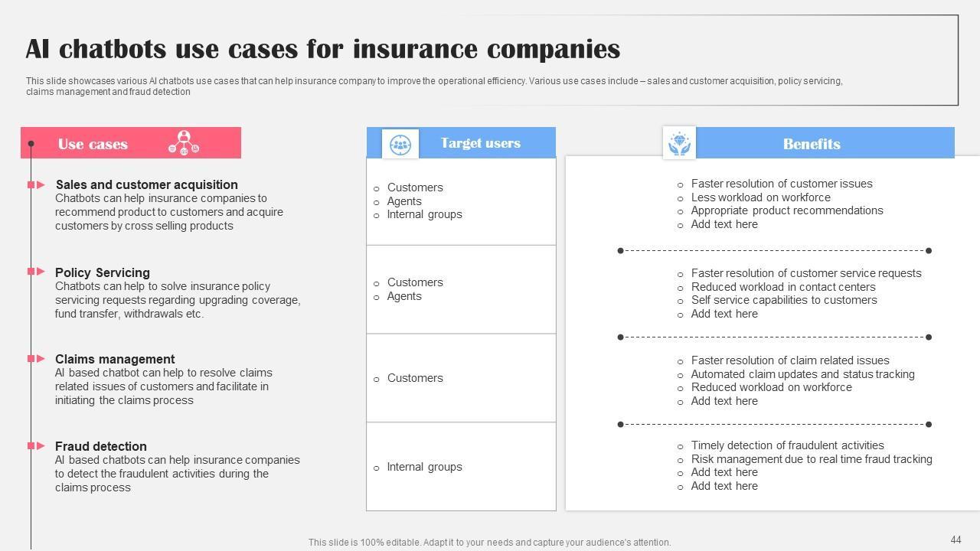Image resolution: width=980 pixels, height=551 pixels.
Task: Select the Benefits header banner
Action: click(812, 144)
